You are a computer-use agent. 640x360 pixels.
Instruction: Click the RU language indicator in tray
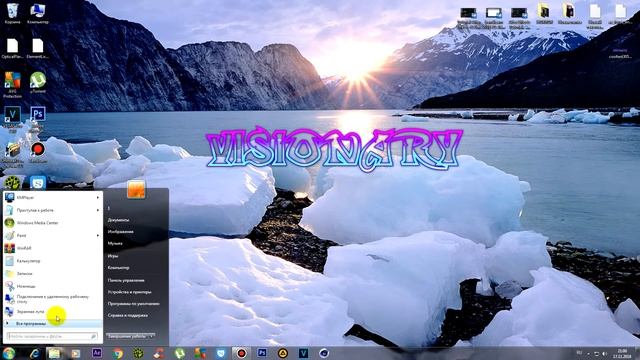point(579,353)
